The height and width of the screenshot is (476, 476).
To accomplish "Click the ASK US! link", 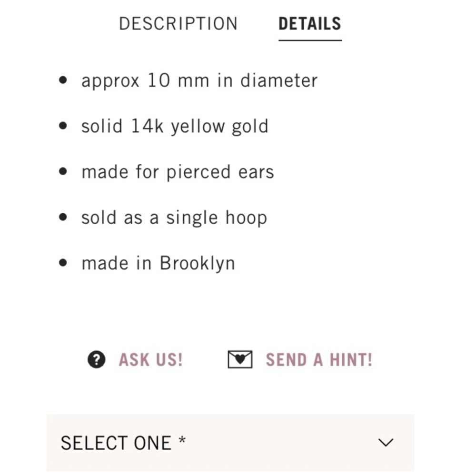I will [x=150, y=360].
